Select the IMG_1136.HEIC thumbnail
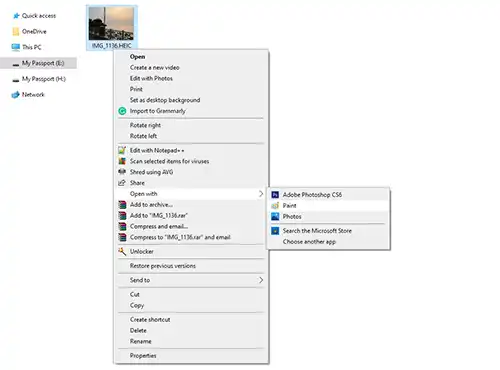The image size is (500, 370). pyautogui.click(x=111, y=24)
